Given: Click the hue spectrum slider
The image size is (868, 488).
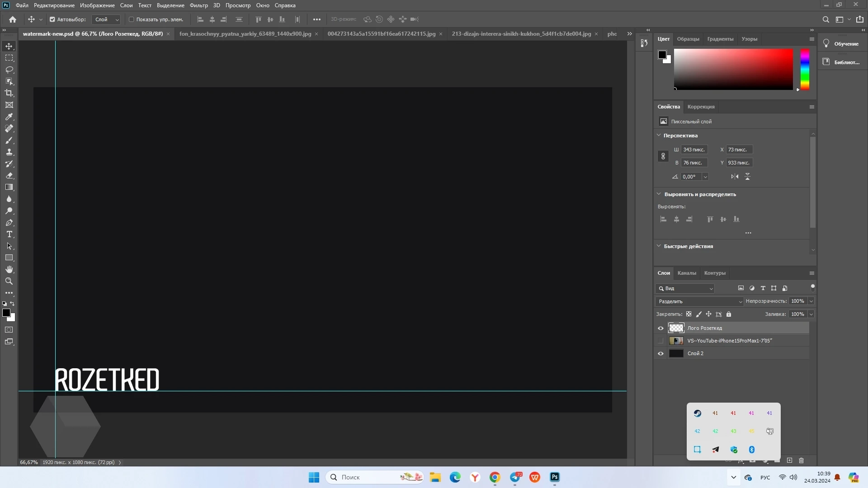Looking at the screenshot, I should [805, 69].
